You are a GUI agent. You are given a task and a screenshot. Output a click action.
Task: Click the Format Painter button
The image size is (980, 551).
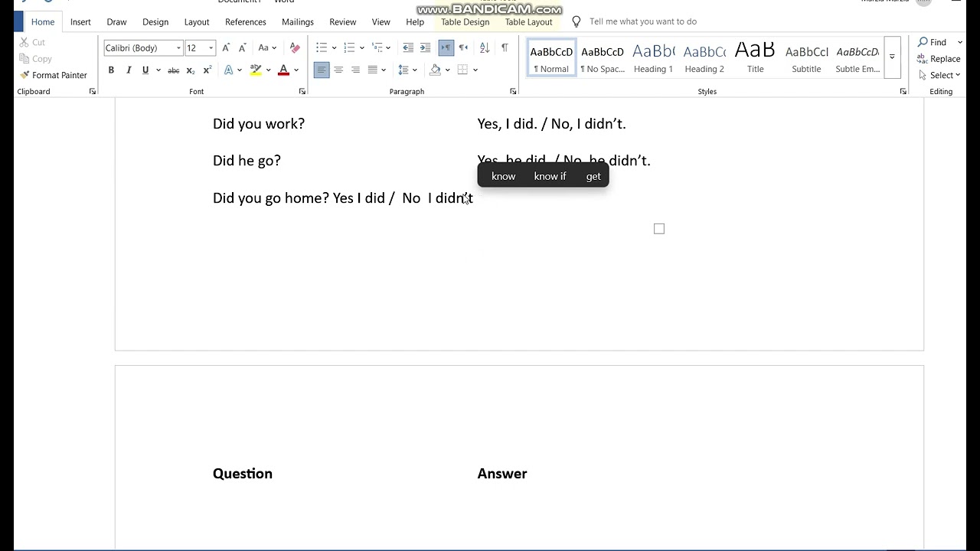click(54, 75)
